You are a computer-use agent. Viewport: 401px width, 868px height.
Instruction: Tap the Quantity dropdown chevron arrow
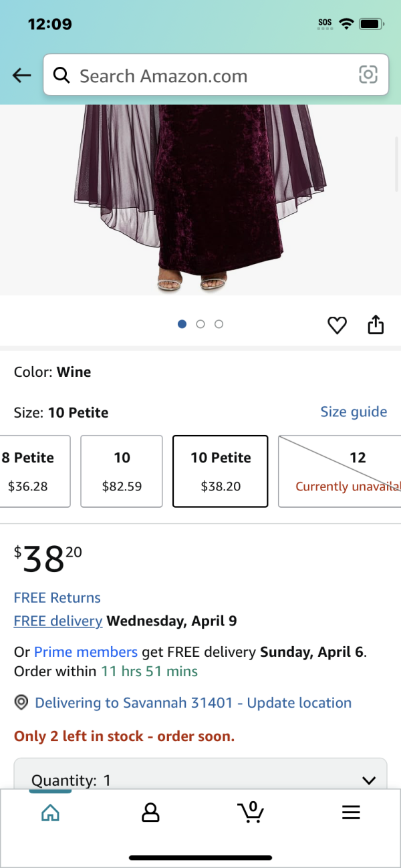(x=368, y=780)
